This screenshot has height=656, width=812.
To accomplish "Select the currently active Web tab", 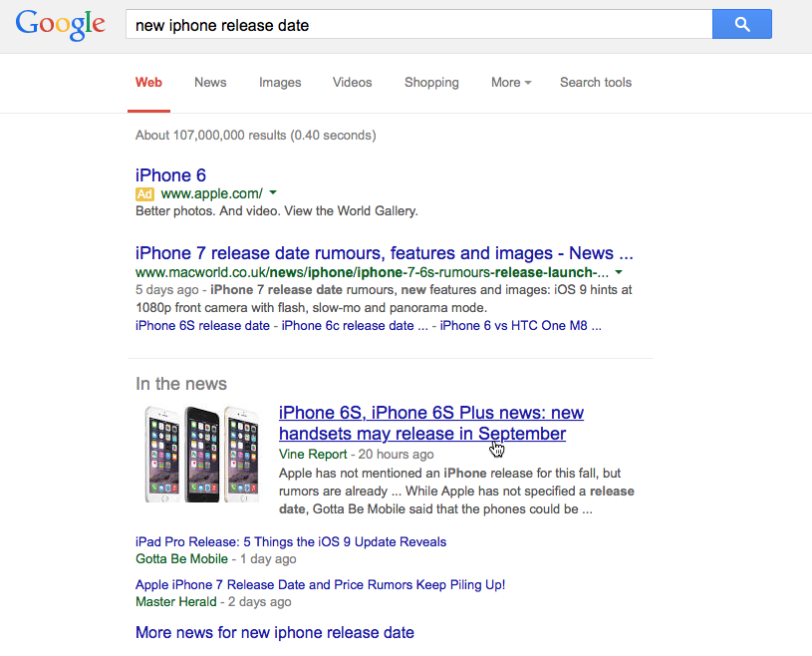I will pyautogui.click(x=148, y=83).
